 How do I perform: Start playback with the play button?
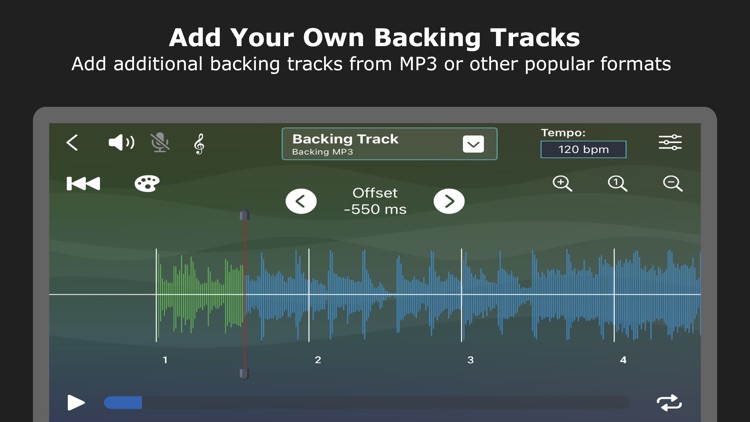(76, 403)
